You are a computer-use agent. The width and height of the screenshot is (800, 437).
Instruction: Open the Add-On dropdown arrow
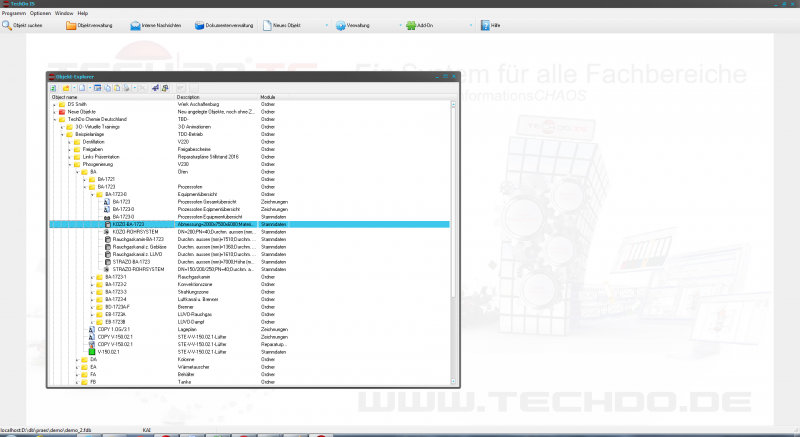click(x=470, y=25)
